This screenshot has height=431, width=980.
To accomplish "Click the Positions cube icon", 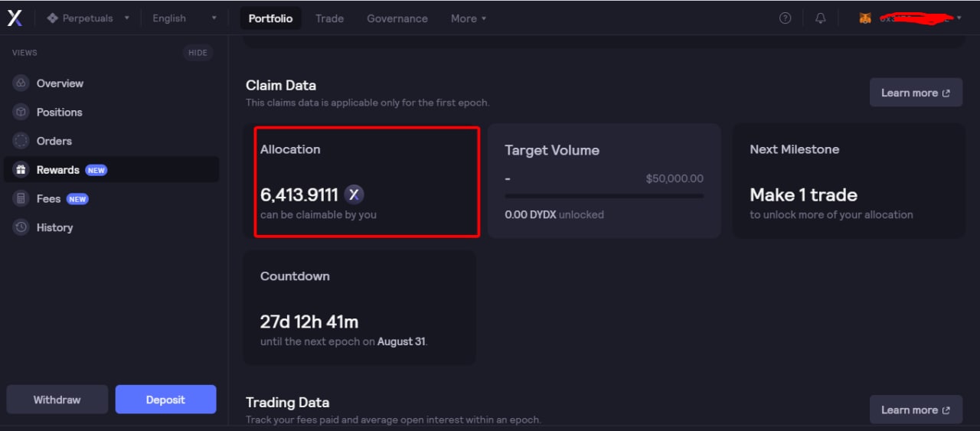I will click(21, 112).
